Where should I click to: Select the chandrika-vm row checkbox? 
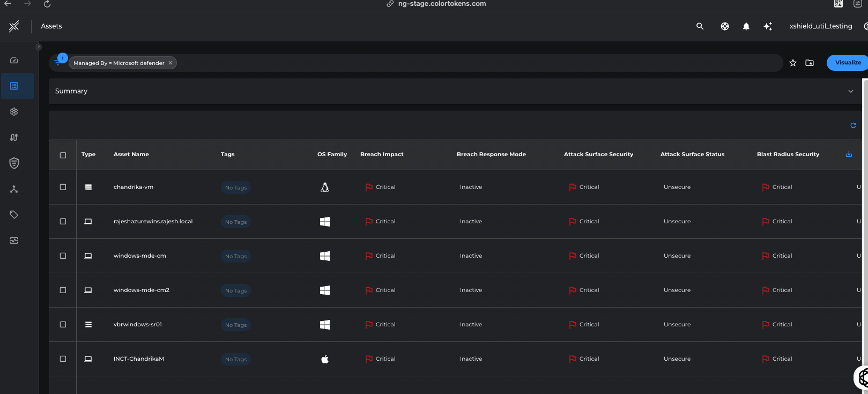click(x=63, y=187)
